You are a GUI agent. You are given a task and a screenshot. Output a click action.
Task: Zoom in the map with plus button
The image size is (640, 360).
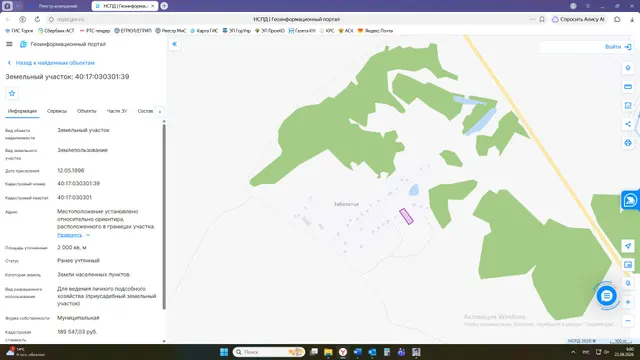click(628, 302)
